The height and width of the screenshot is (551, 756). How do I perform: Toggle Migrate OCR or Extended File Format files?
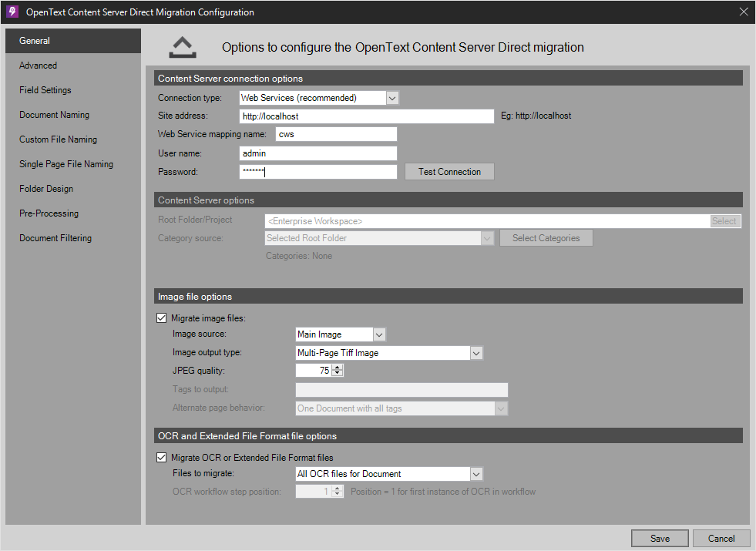click(x=162, y=458)
